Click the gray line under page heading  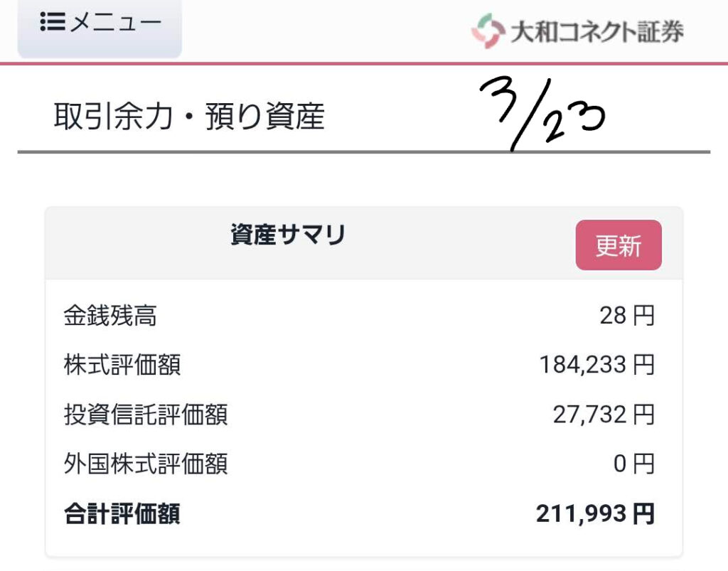[363, 152]
